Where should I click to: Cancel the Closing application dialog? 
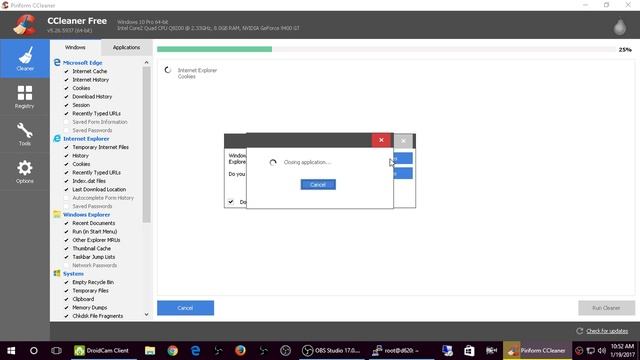click(x=318, y=184)
